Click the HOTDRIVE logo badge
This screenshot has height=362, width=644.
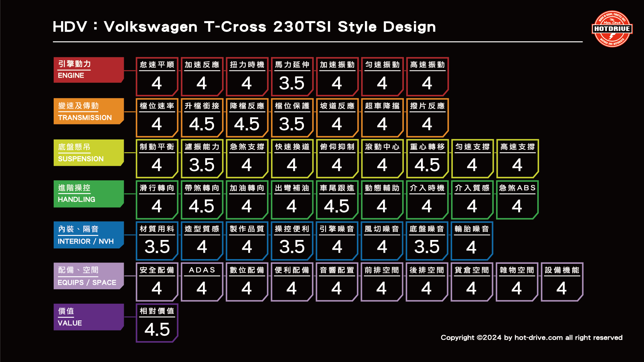point(612,29)
